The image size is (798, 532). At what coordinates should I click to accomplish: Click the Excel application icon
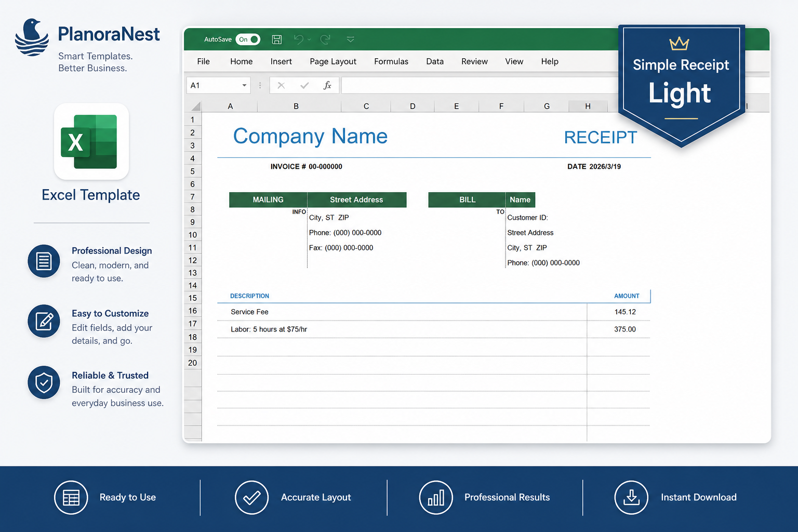tap(91, 141)
